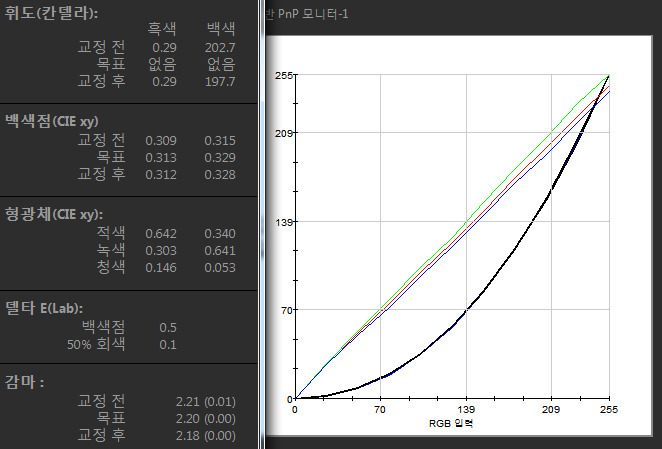Screen dimensions: 662x449
Task: Click the 적색 row label
Action: (x=111, y=233)
